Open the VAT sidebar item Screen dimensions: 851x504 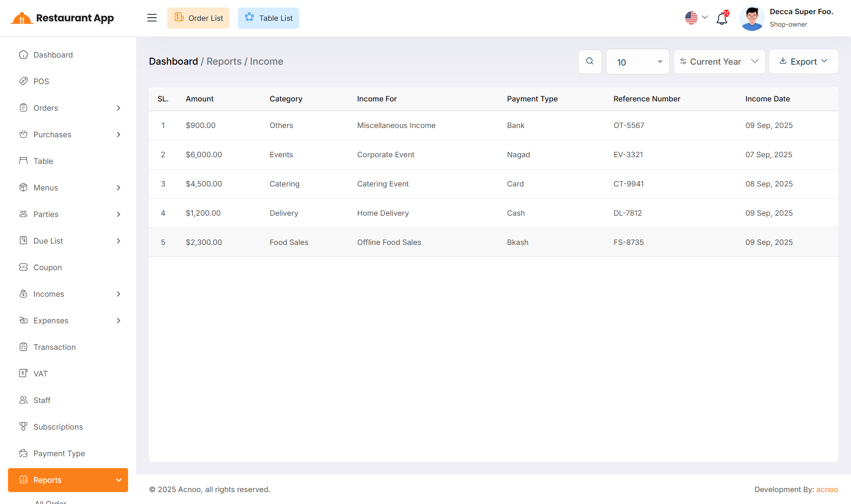click(40, 374)
